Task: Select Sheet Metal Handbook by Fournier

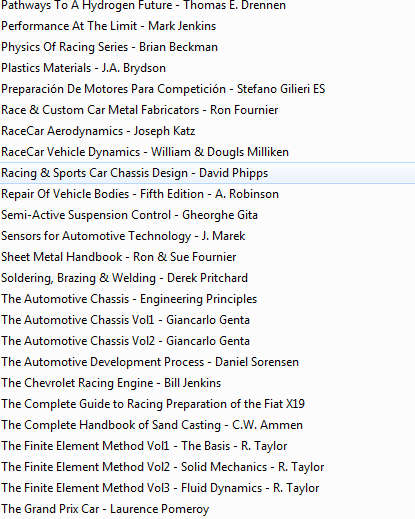Action: point(119,257)
